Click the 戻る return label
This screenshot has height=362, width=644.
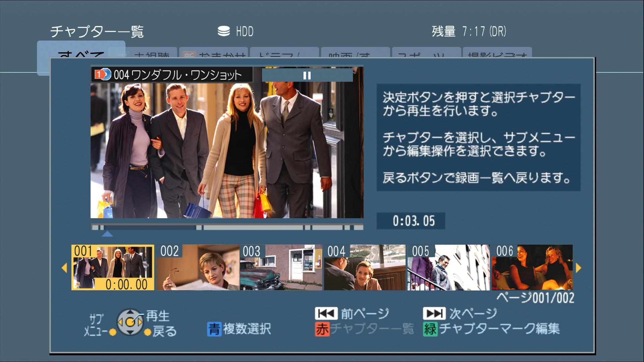tap(164, 331)
